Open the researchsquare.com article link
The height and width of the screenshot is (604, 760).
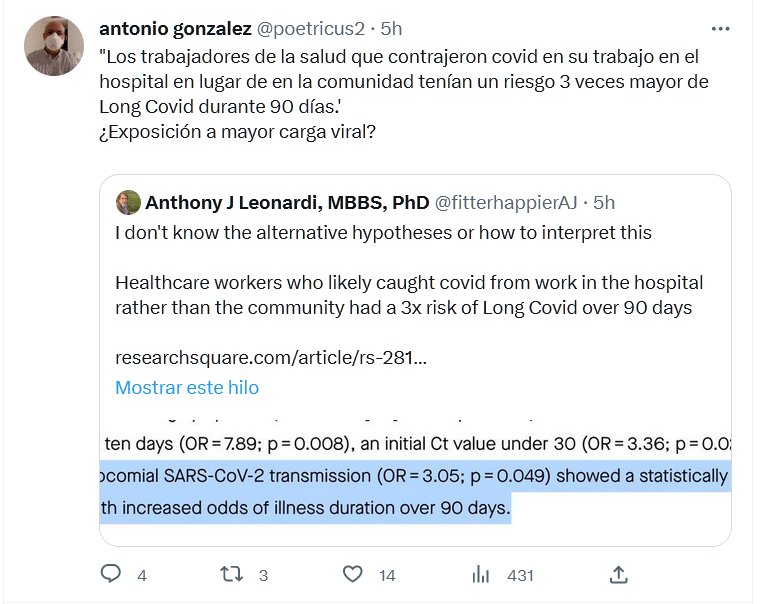point(271,357)
